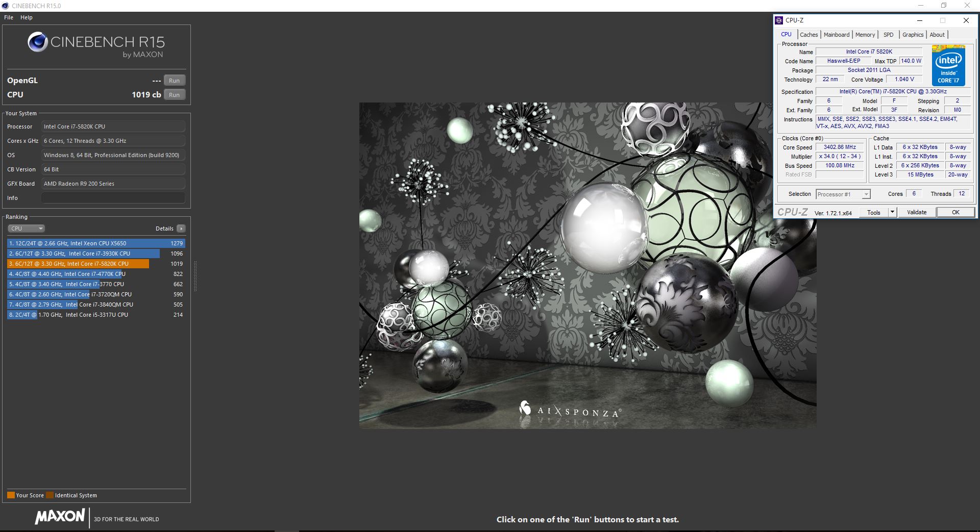Click the Cinebench R15 sphere logo
The height and width of the screenshot is (532, 980).
point(38,42)
